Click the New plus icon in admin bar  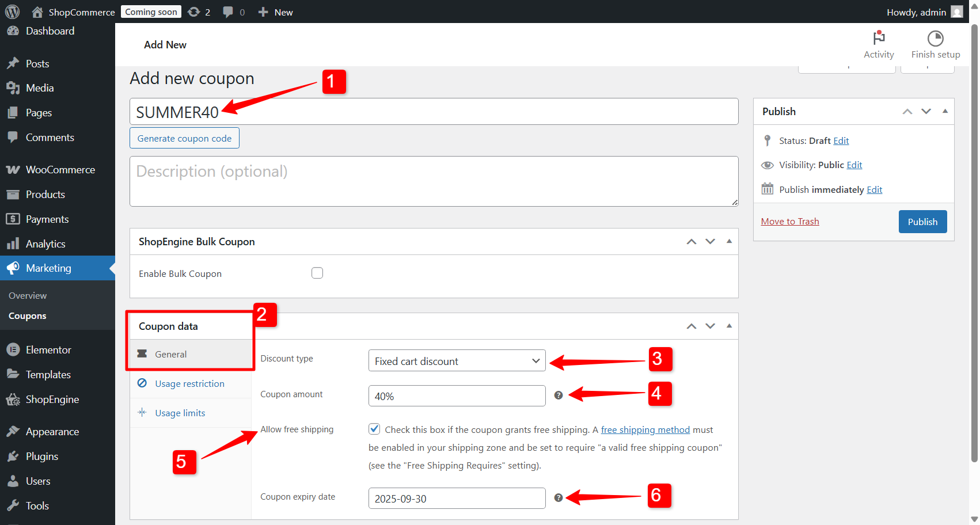tap(263, 12)
